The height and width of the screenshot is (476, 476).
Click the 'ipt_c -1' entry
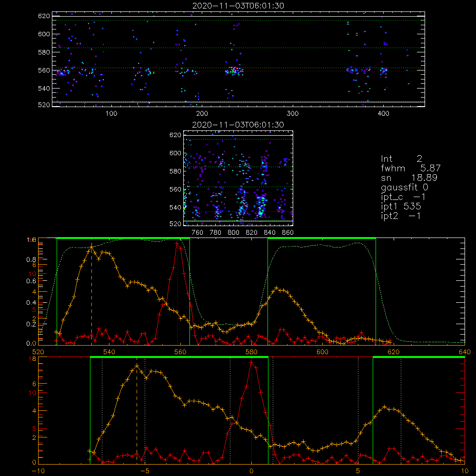[x=403, y=197]
